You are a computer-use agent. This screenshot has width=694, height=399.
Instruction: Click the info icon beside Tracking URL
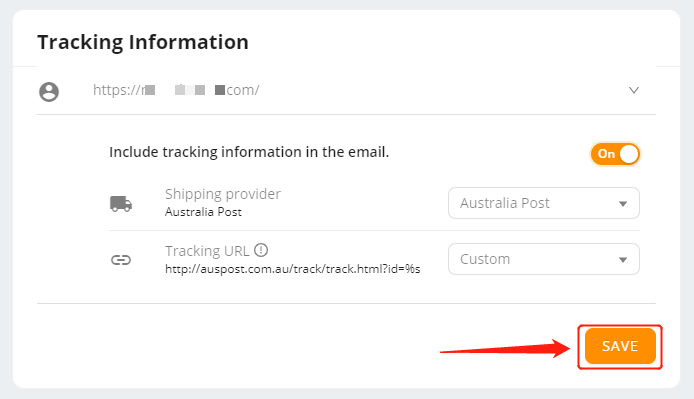pos(261,250)
